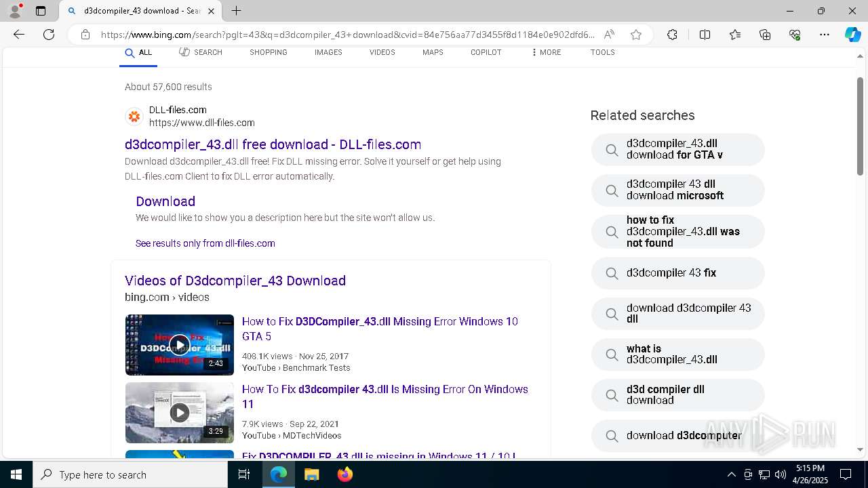Open Browser essentials icon
Image resolution: width=868 pixels, height=488 pixels.
point(795,35)
